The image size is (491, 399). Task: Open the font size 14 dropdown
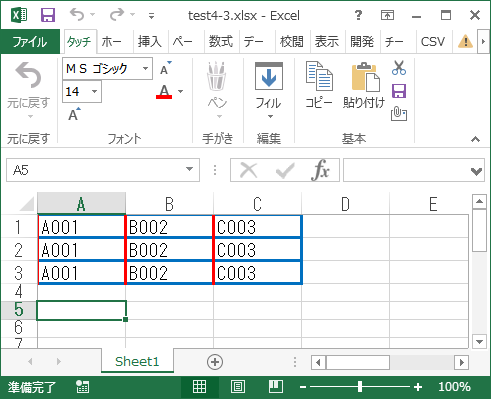point(95,91)
